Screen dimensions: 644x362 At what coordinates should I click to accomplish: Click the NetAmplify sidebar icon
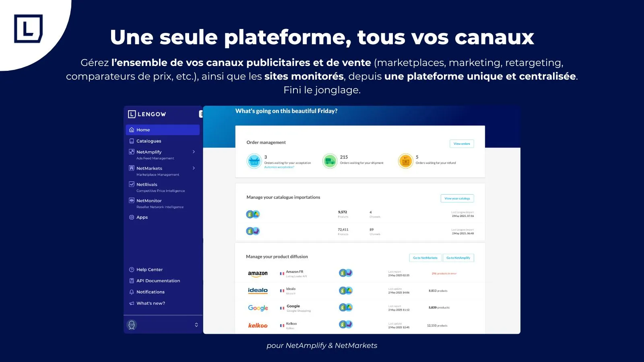coord(132,152)
